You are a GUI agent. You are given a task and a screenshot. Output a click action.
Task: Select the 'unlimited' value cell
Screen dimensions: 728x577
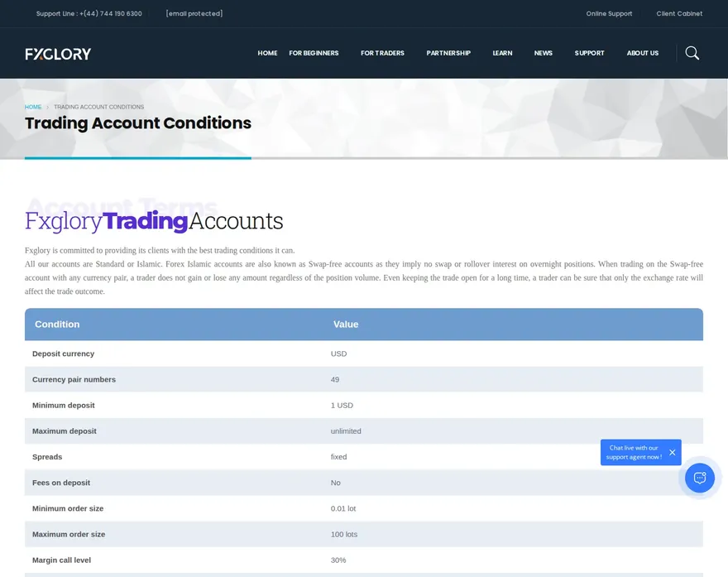click(346, 431)
